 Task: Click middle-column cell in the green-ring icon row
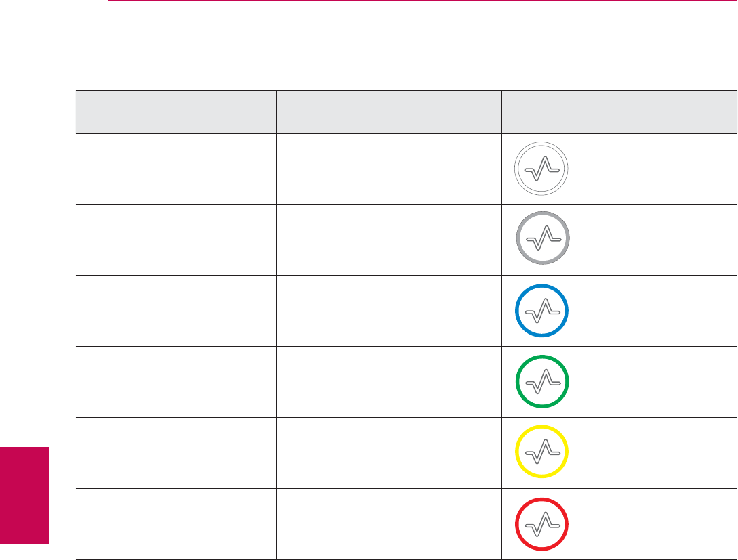point(388,382)
